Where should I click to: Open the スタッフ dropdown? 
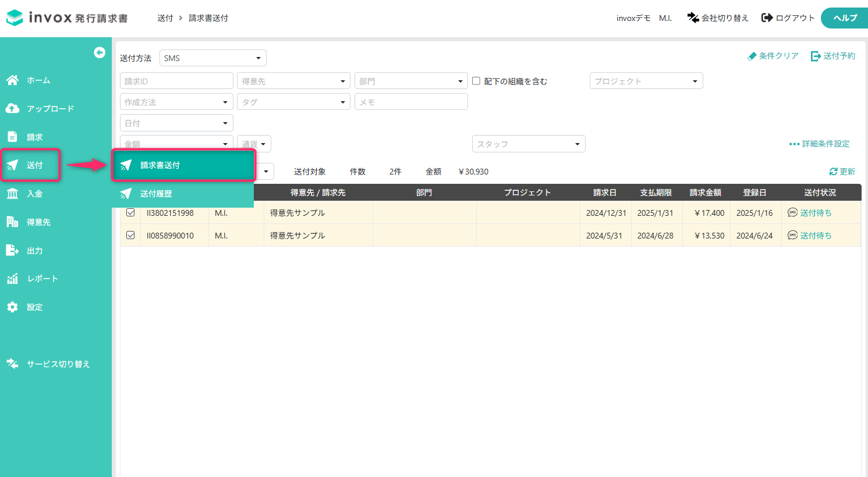(x=529, y=144)
